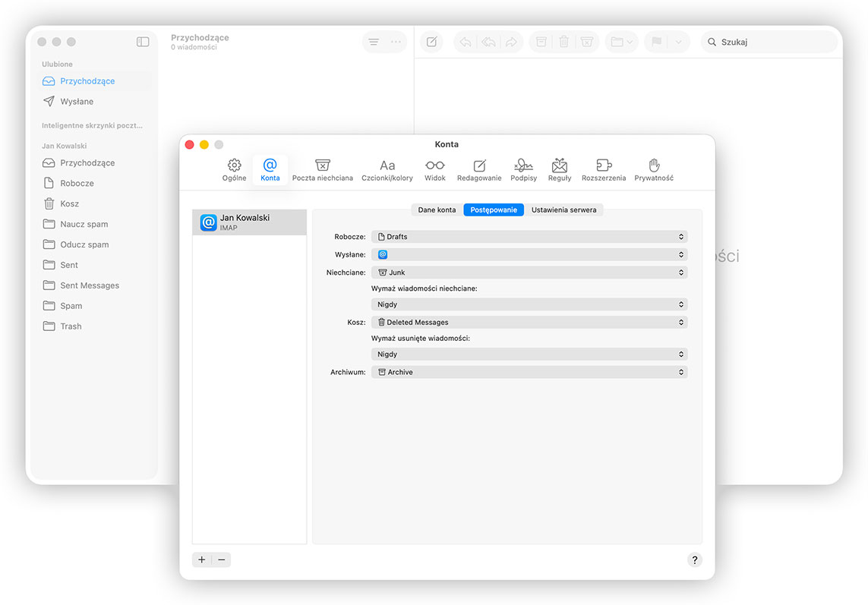This screenshot has height=605, width=868.
Task: Select the Rozszerzenia preferences icon
Action: click(x=604, y=169)
